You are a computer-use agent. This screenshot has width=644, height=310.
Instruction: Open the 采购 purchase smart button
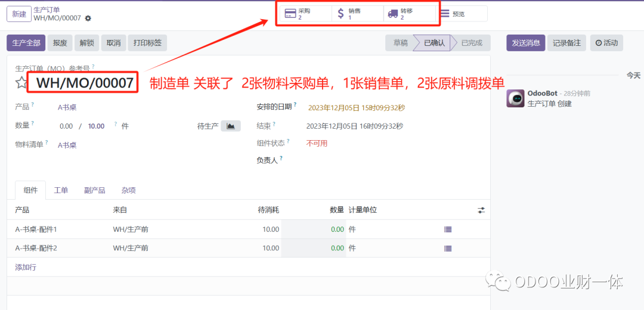pyautogui.click(x=304, y=14)
